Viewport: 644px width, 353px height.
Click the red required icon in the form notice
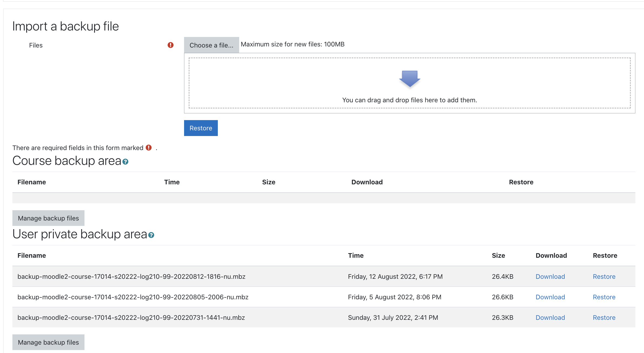click(148, 148)
